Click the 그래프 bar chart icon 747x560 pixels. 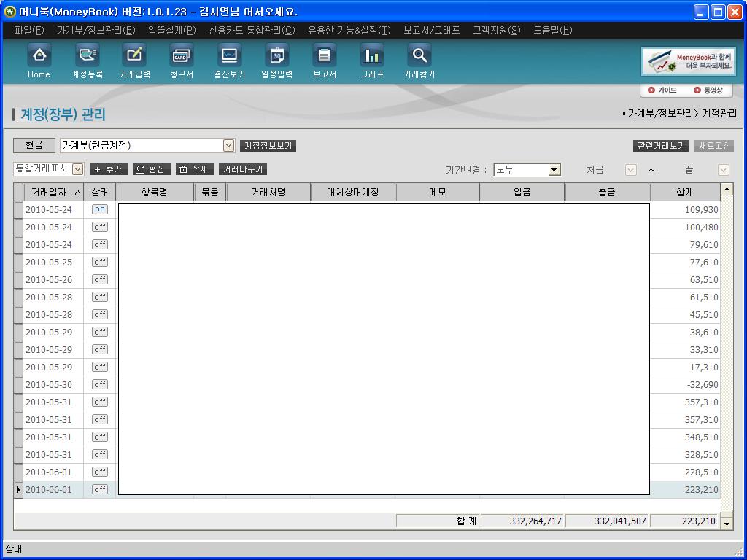pos(372,55)
